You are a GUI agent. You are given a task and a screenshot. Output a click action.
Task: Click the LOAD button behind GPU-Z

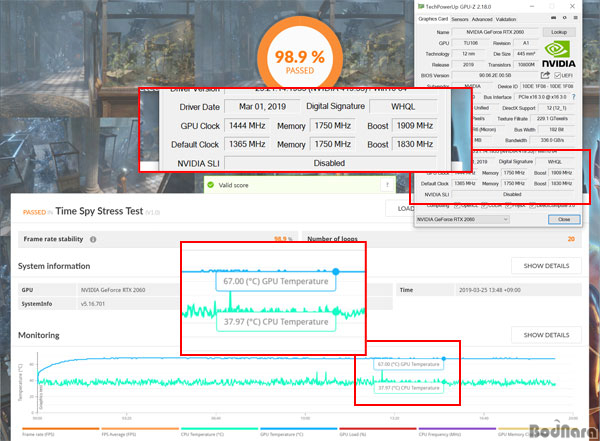coord(400,208)
